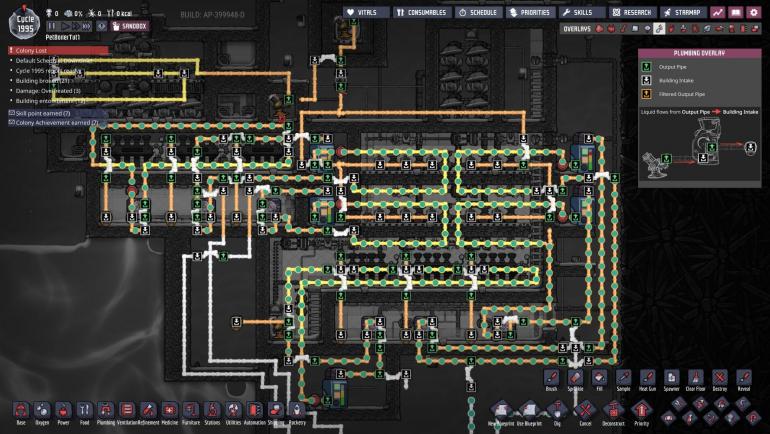Screen dimensions: 770x434
Task: Toggle the highlighted Plumbing overlay icon
Action: 660,28
